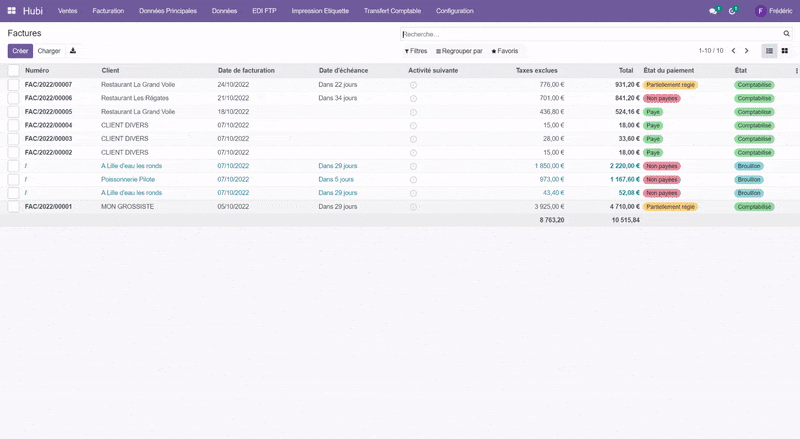Open the Facturation menu

(108, 11)
